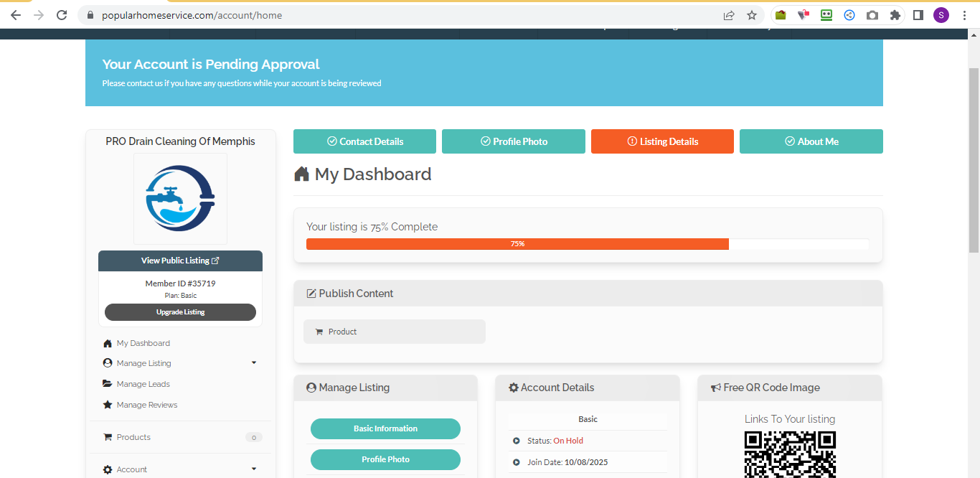Open Chrome three-dot menu
980x478 pixels.
click(x=964, y=15)
